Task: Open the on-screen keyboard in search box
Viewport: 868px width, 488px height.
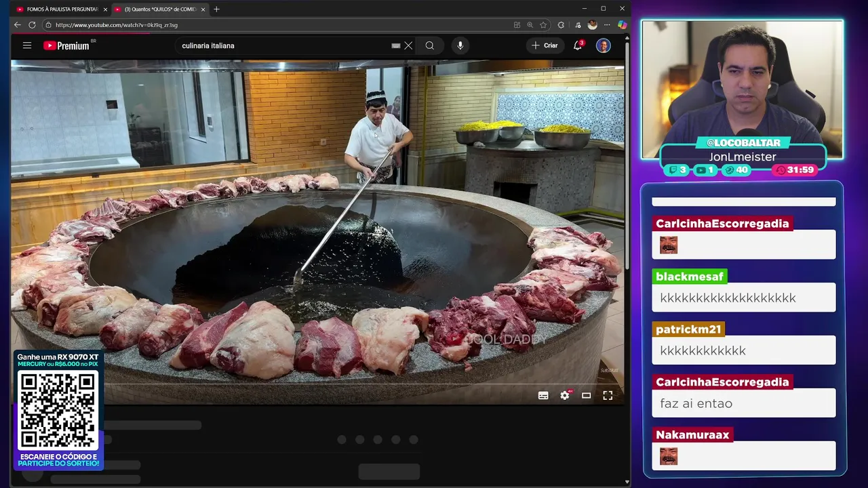Action: (396, 45)
